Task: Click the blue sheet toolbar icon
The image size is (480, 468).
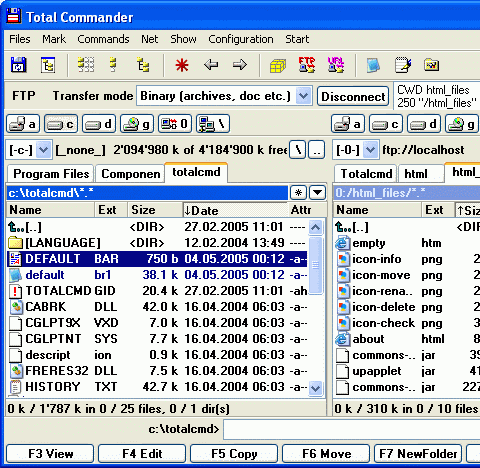Action: click(373, 65)
